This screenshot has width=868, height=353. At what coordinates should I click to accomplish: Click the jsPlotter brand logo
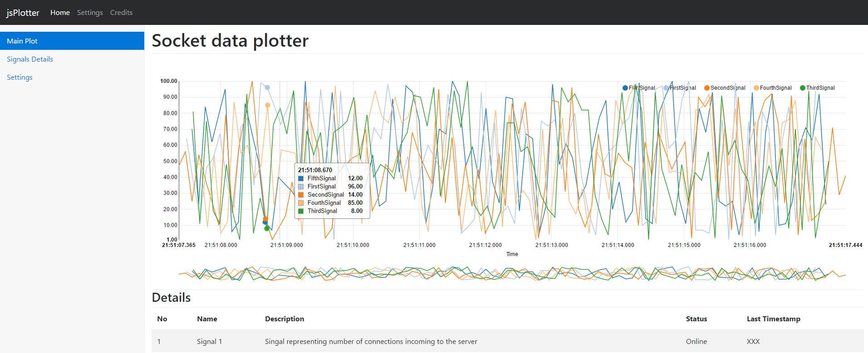tap(23, 13)
